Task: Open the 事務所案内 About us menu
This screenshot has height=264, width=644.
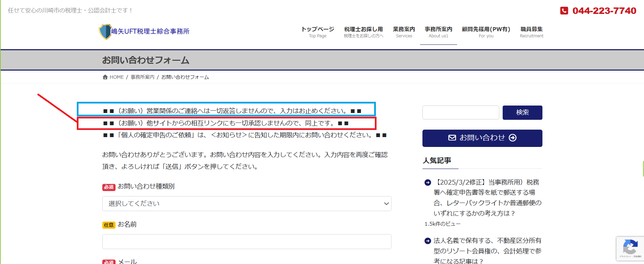Action: pyautogui.click(x=438, y=32)
